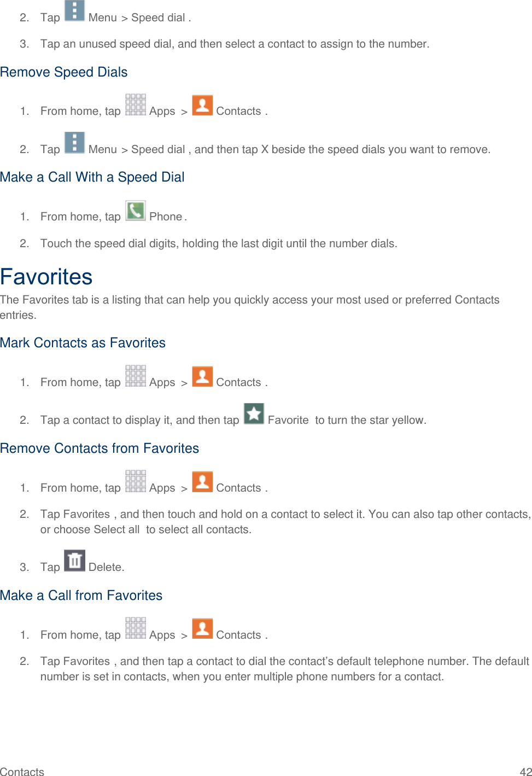Click the Apps grid icon under Remove Contacts from Favorites
This screenshot has height=776, width=532.
pyautogui.click(x=136, y=481)
